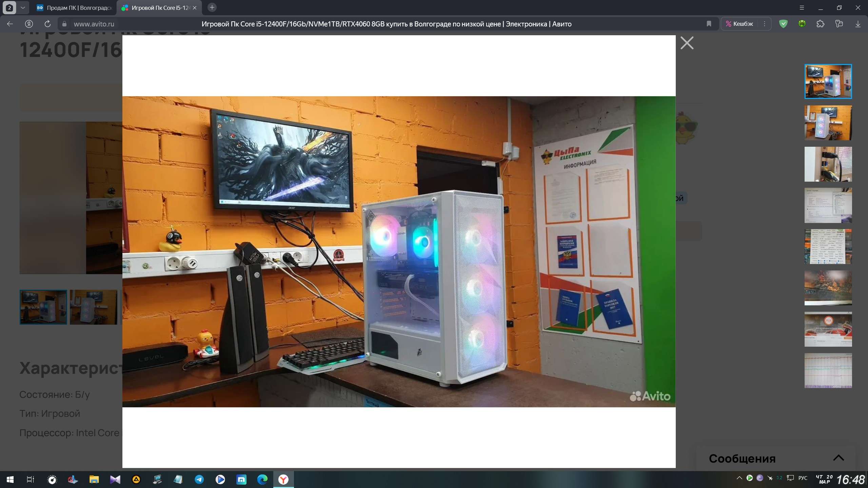Expand the tab groups dropdown arrow
868x488 pixels.
[x=23, y=7]
